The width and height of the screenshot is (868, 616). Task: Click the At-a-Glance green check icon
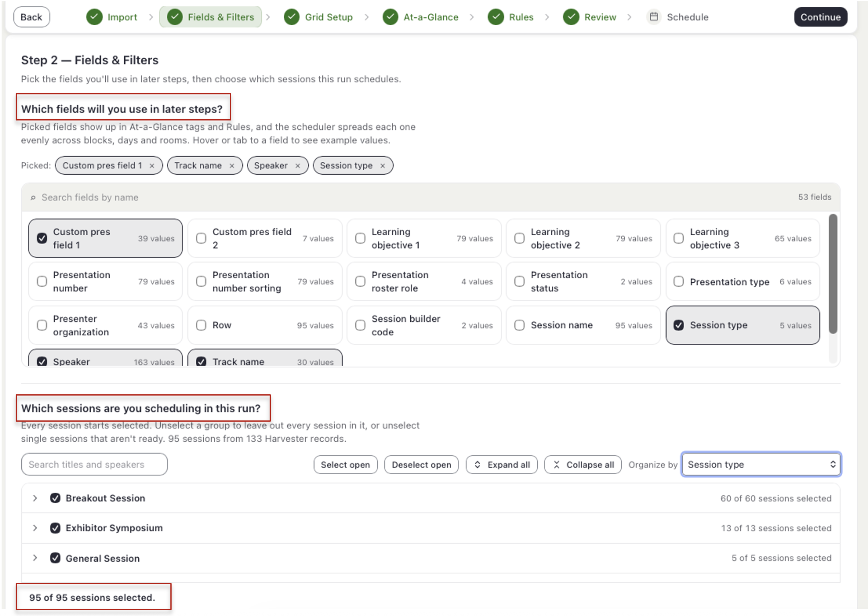(390, 17)
